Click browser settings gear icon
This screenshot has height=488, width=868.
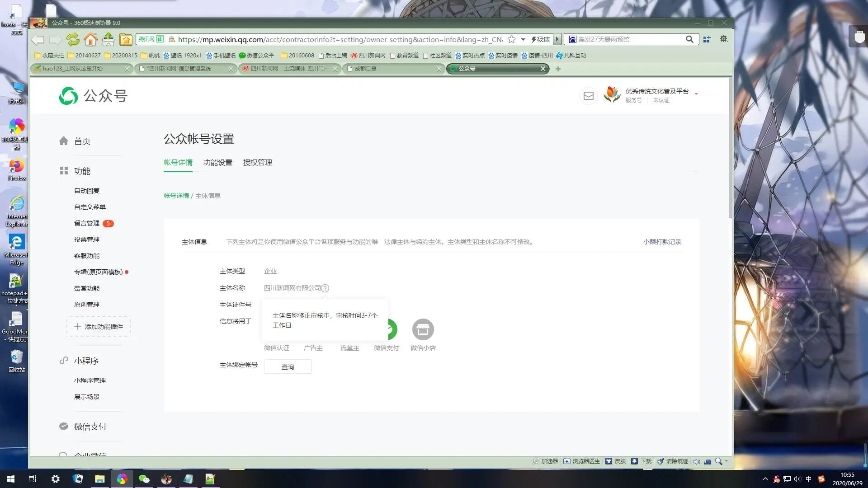pos(723,39)
